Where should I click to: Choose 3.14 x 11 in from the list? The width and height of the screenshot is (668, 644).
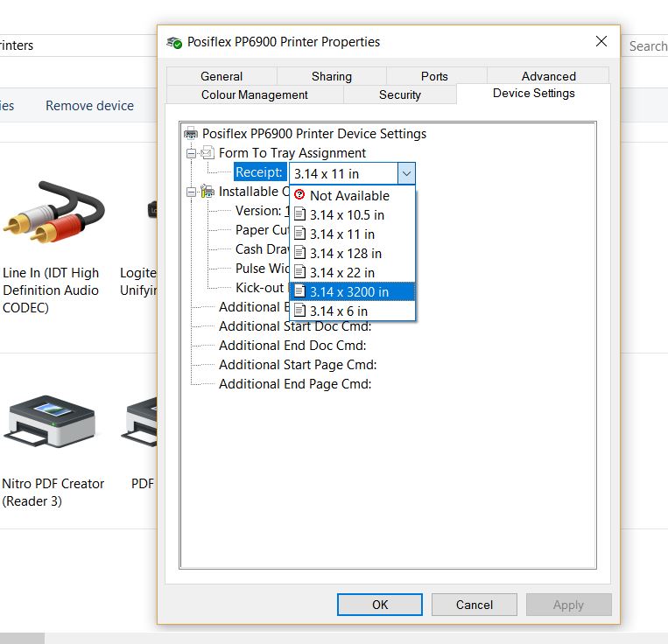tap(352, 234)
